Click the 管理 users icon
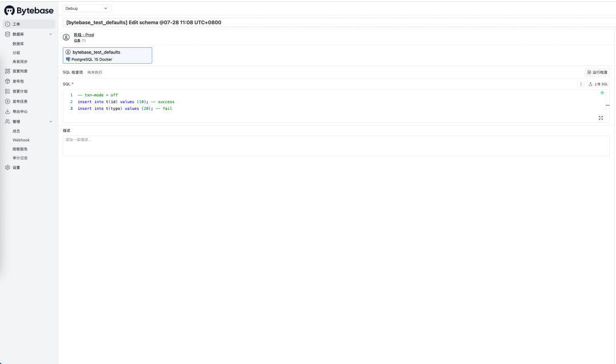This screenshot has width=616, height=364. pos(7,121)
